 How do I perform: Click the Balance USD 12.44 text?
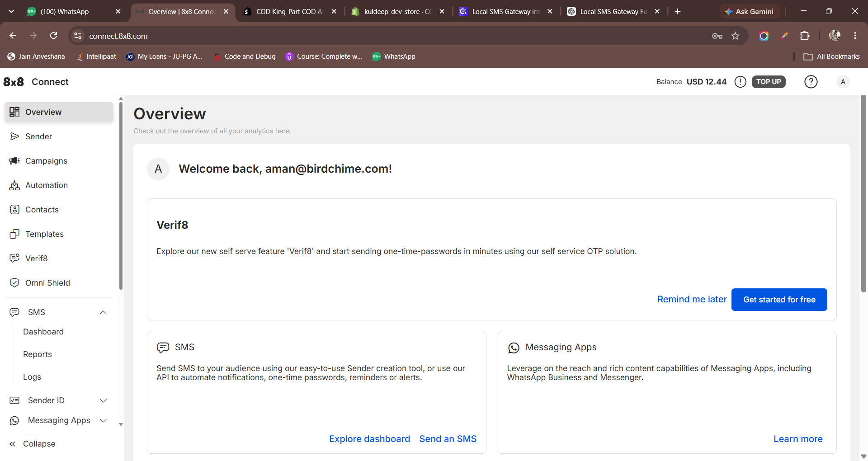(x=691, y=82)
